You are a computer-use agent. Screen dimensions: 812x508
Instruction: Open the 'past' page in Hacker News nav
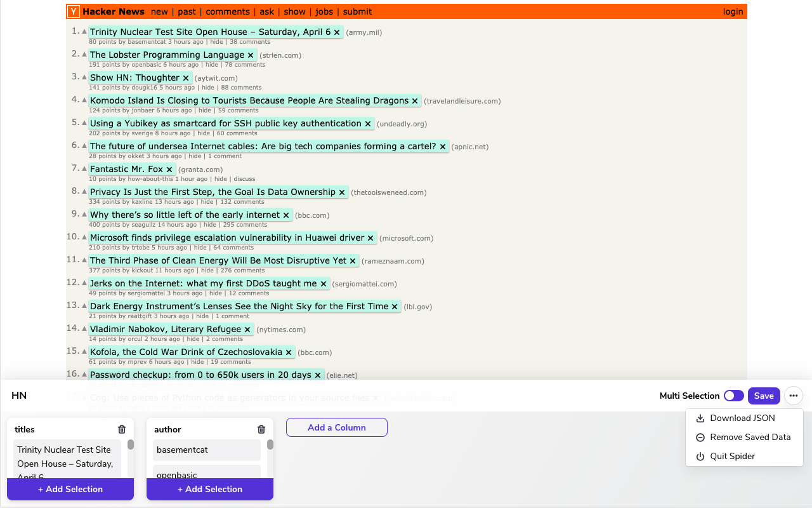187,11
